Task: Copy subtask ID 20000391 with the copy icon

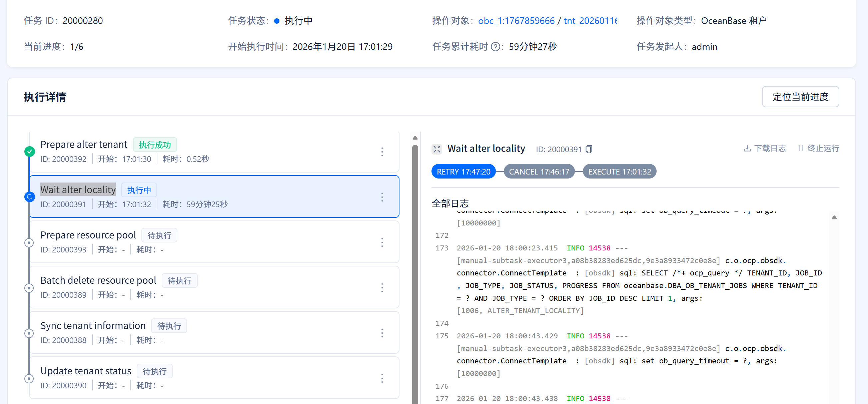Action: point(589,149)
